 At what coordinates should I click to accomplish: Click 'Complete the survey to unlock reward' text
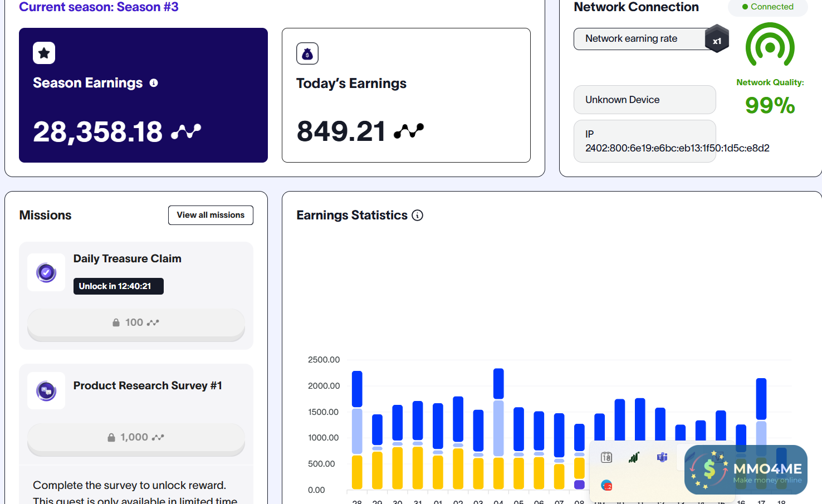129,485
